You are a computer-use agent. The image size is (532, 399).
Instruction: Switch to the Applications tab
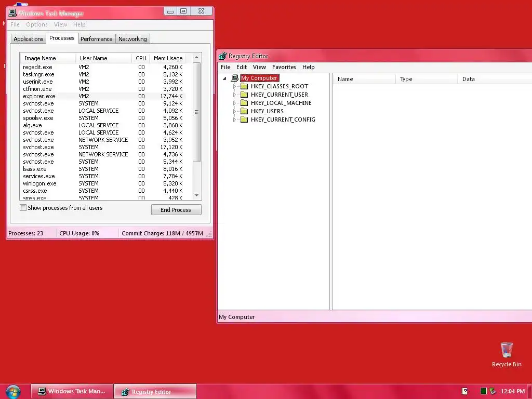point(28,39)
